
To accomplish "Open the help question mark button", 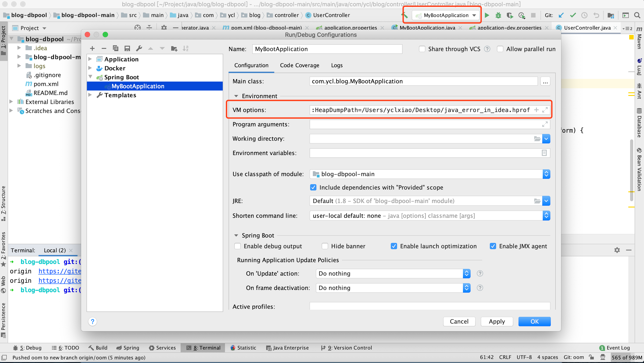I will coord(93,322).
